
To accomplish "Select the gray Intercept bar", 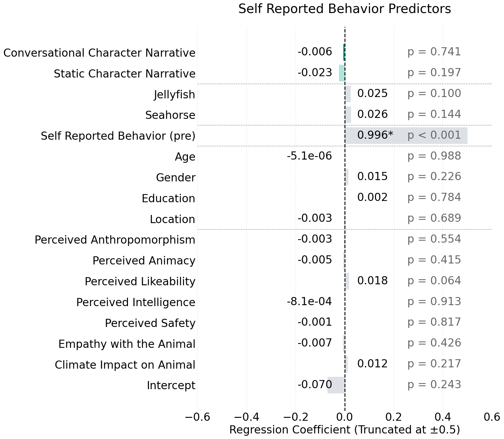I will tap(336, 385).
